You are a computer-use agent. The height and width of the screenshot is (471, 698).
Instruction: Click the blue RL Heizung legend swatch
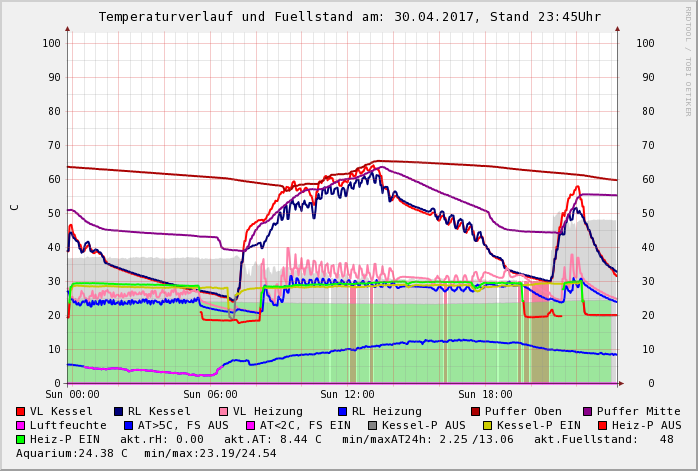(x=343, y=412)
